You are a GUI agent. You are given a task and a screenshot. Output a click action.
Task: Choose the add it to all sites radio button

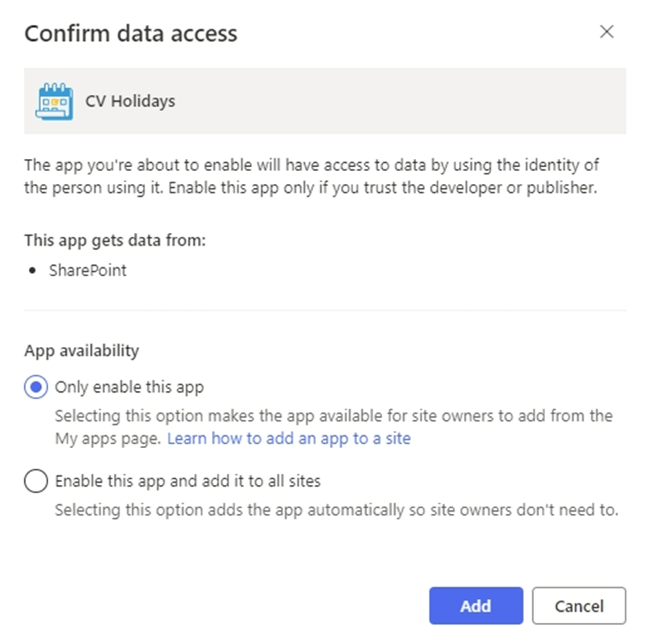35,481
